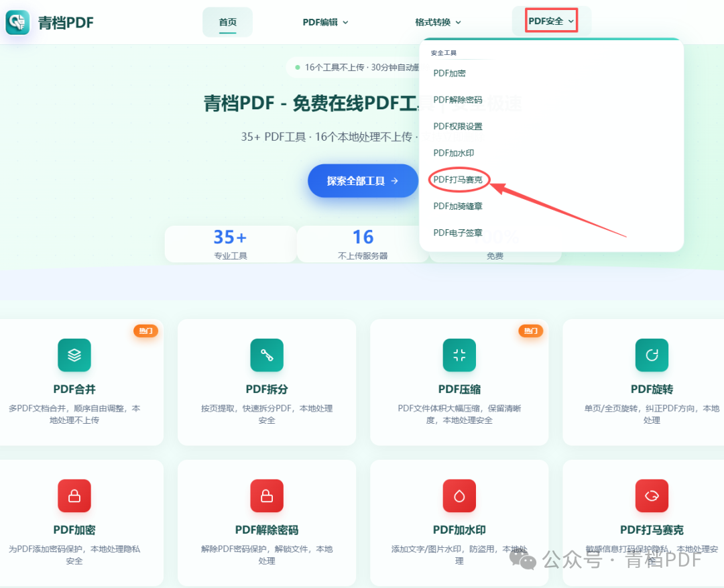Click the 35+ PDF工具 subtitle text
This screenshot has height=588, width=724.
330,137
